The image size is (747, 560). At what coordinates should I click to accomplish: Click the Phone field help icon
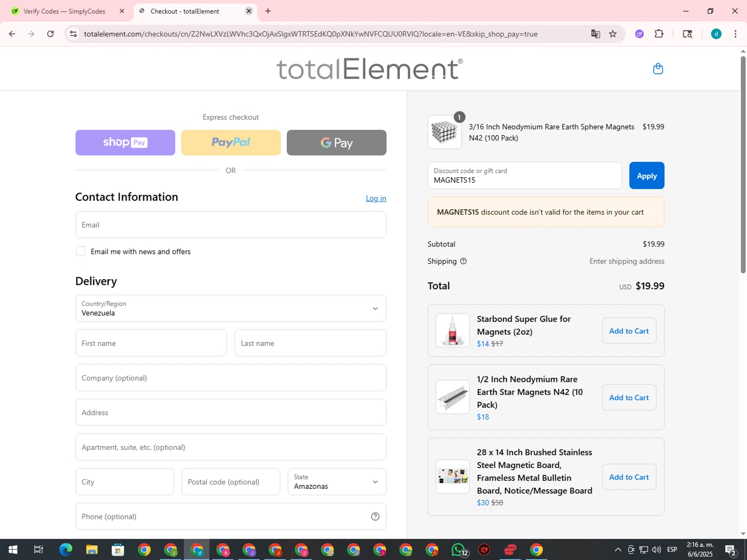[x=375, y=517]
